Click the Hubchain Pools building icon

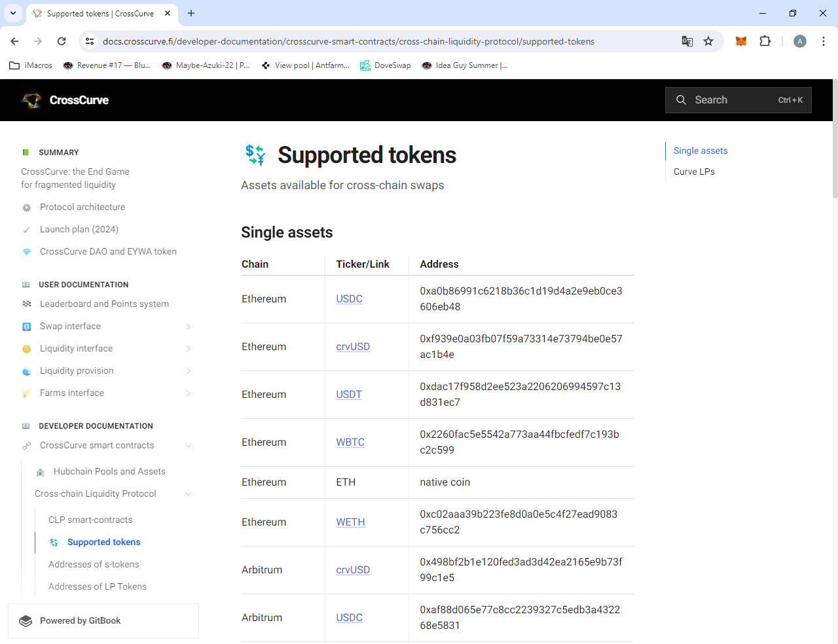pyautogui.click(x=40, y=472)
